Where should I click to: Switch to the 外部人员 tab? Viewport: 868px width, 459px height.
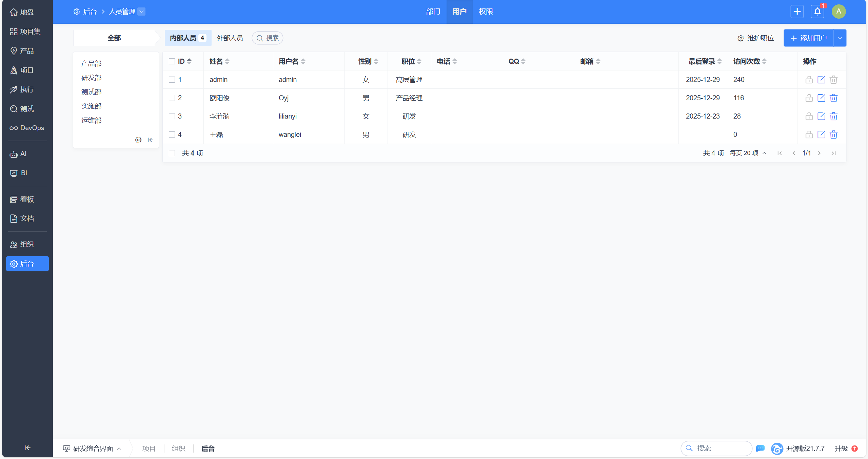230,38
